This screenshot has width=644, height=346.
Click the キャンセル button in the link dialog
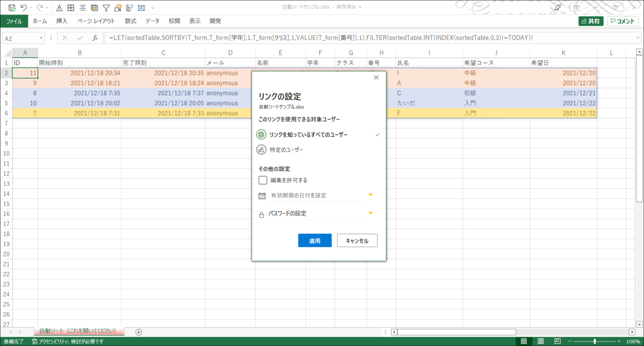click(x=356, y=240)
